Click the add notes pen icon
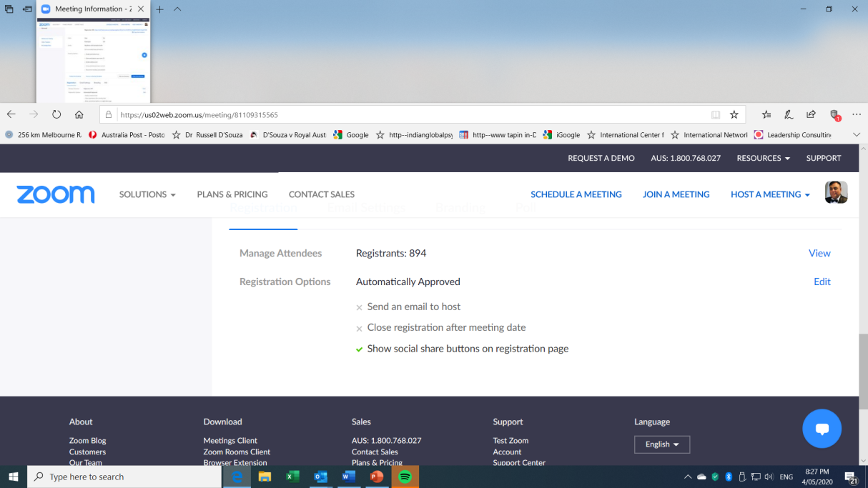 [x=789, y=114]
